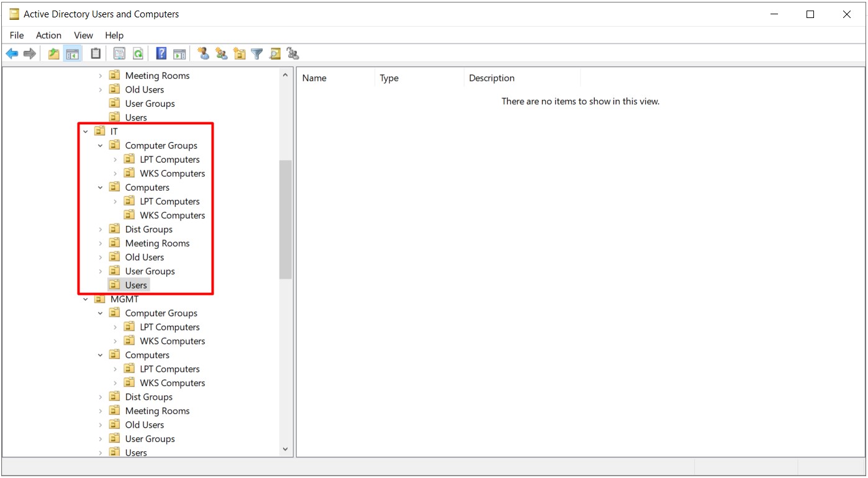Open Help with the question mark icon
Screen dimensions: 868x478
(161, 54)
